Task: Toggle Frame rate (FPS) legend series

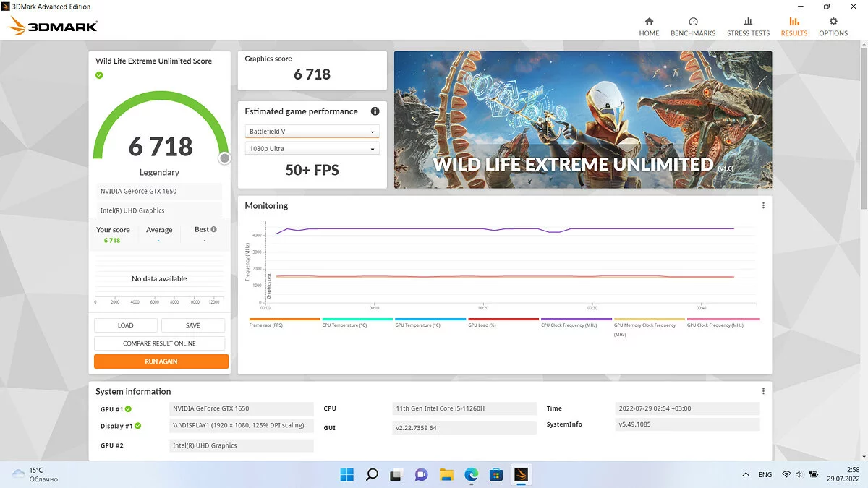Action: [x=284, y=322]
